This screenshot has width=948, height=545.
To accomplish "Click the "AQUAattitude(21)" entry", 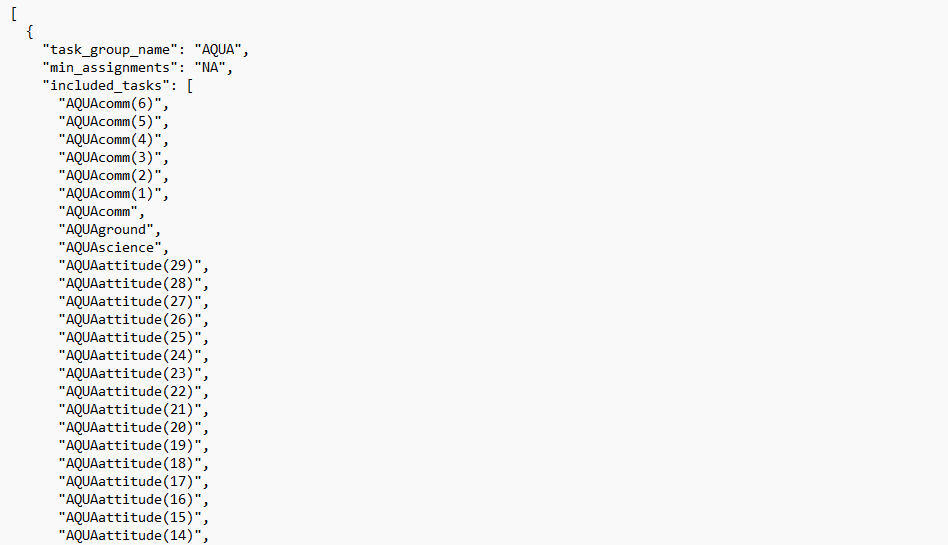I will point(133,409).
